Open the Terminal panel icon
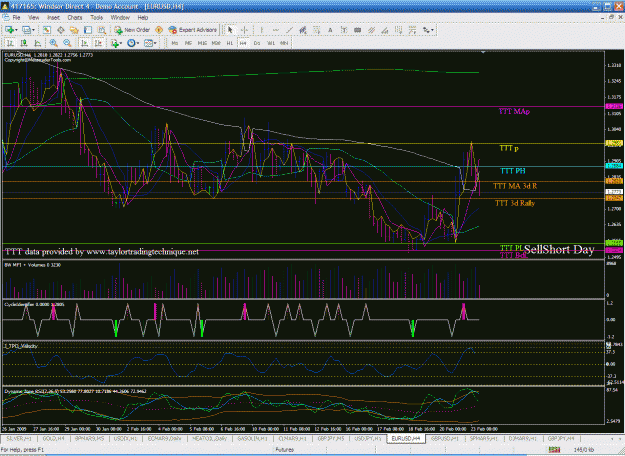625x456 pixels. click(88, 30)
